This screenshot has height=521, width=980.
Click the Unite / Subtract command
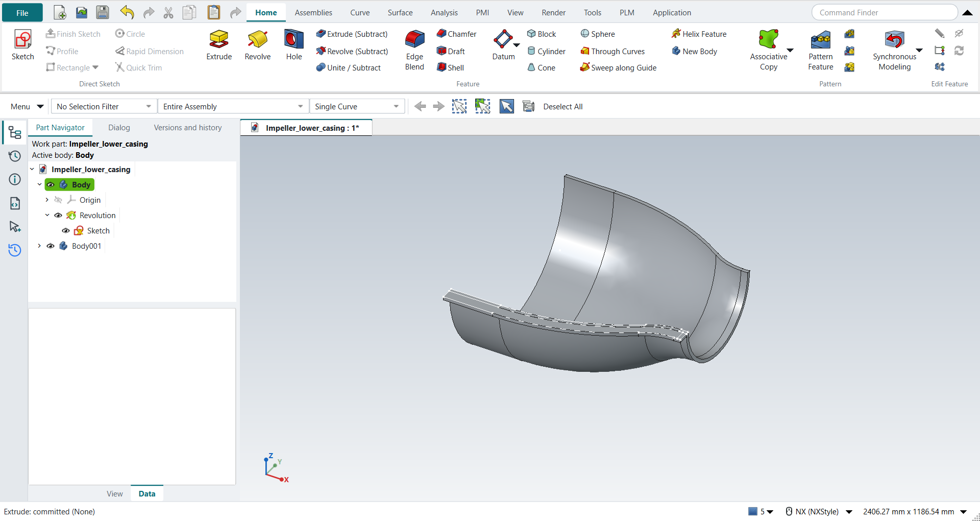[x=349, y=67]
